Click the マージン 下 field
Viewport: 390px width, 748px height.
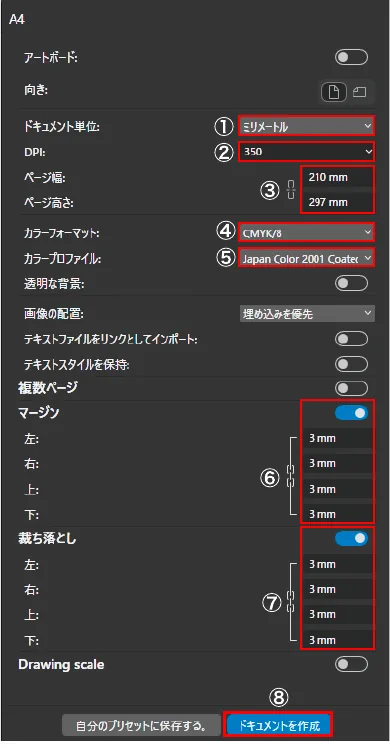(338, 514)
